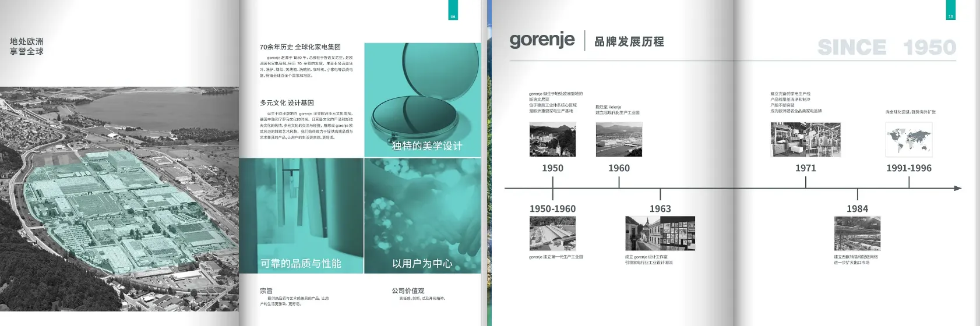The width and height of the screenshot is (980, 326).
Task: Click the '品牌发展历程' title
Action: coord(629,41)
